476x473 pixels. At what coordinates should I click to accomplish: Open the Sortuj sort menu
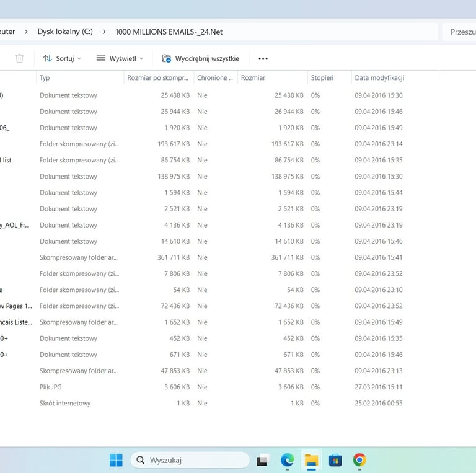(62, 58)
